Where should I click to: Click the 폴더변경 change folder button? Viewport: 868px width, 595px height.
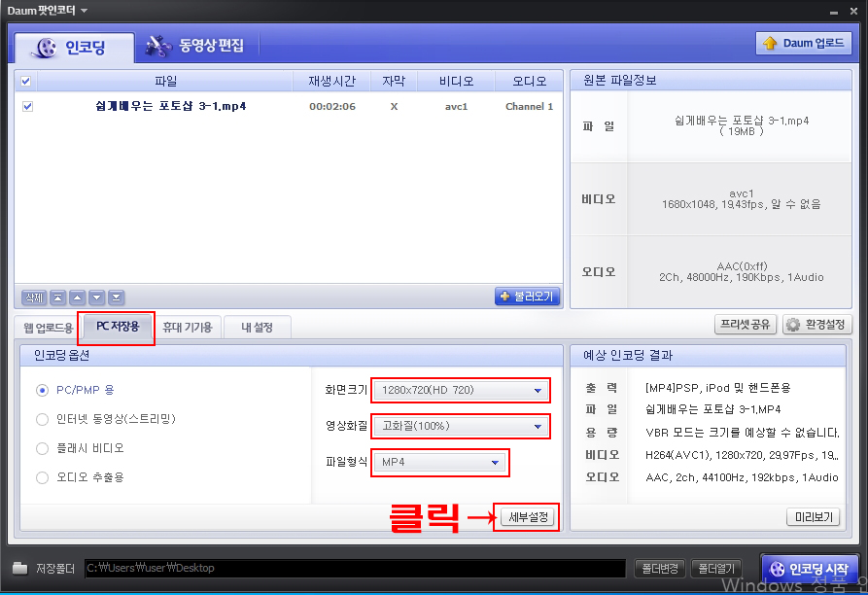[659, 569]
